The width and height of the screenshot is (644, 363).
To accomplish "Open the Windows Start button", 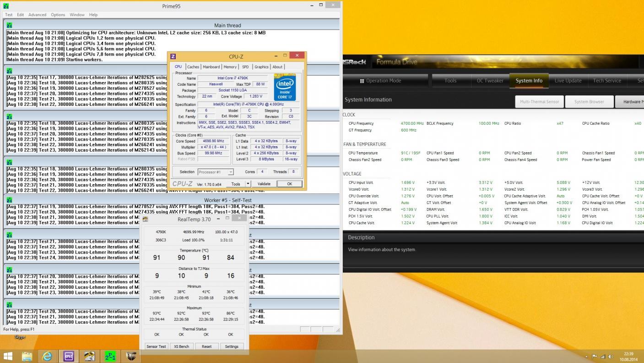I will (8, 356).
